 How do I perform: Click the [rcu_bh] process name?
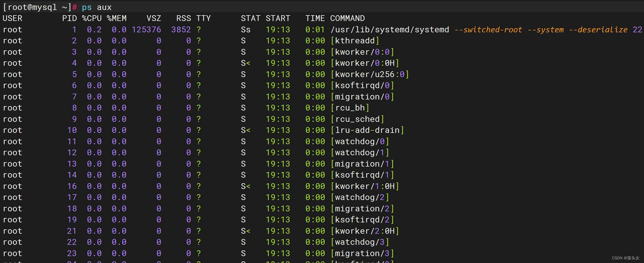[x=350, y=108]
